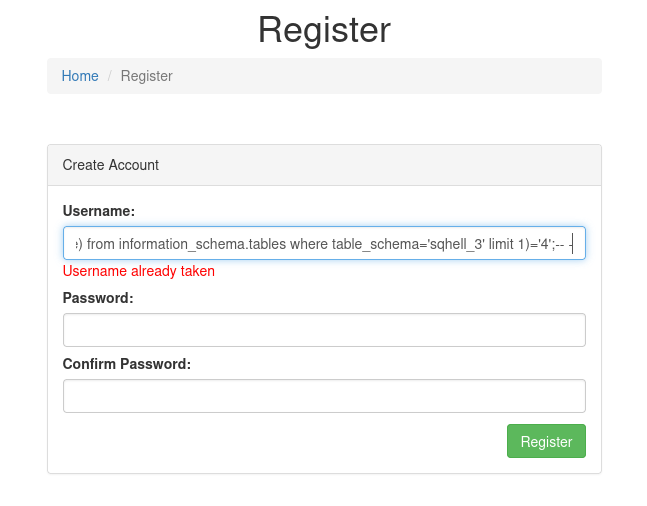The width and height of the screenshot is (647, 506).
Task: Focus the Password input field
Action: pos(324,330)
